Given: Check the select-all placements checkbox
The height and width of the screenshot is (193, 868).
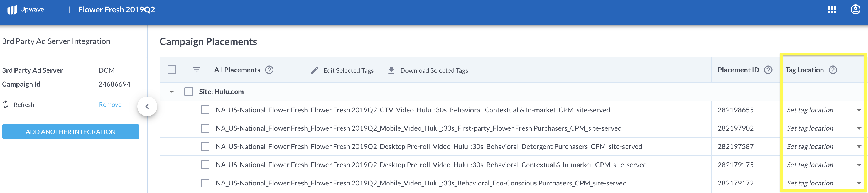Looking at the screenshot, I should 172,70.
